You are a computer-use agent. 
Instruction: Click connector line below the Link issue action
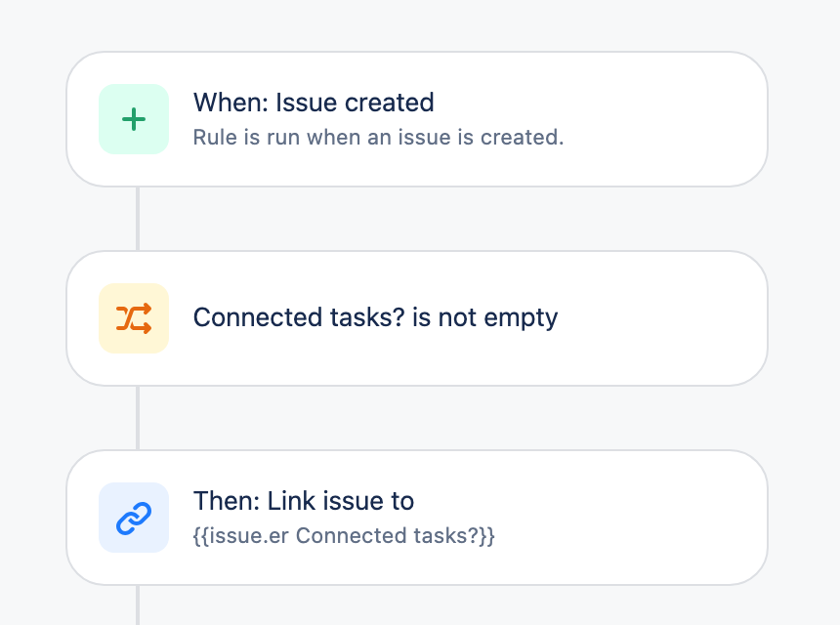[x=138, y=605]
